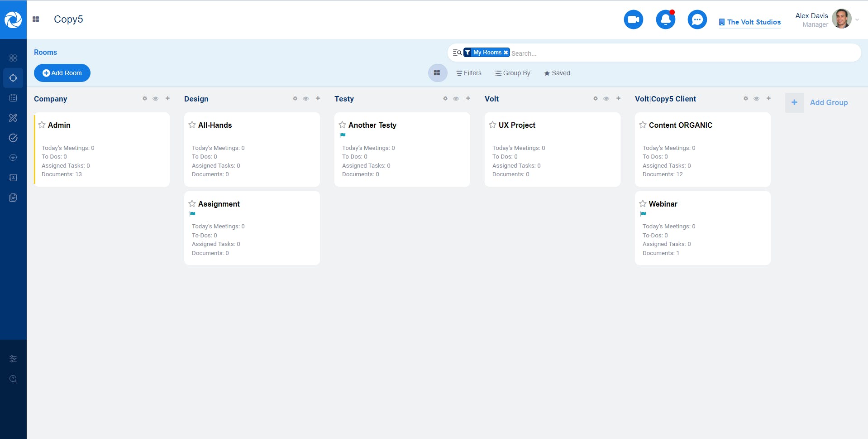This screenshot has width=868, height=439.
Task: Click the Company group title
Action: pyautogui.click(x=51, y=99)
